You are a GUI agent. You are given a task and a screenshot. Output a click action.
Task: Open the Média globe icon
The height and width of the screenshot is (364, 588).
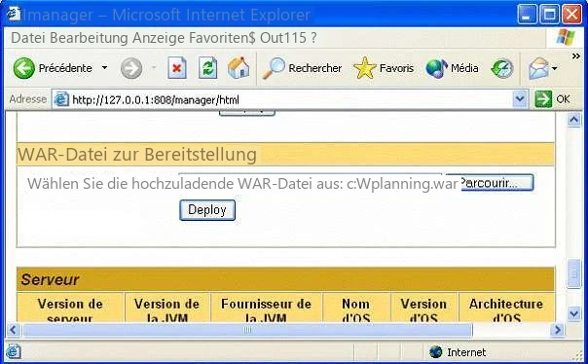(436, 68)
